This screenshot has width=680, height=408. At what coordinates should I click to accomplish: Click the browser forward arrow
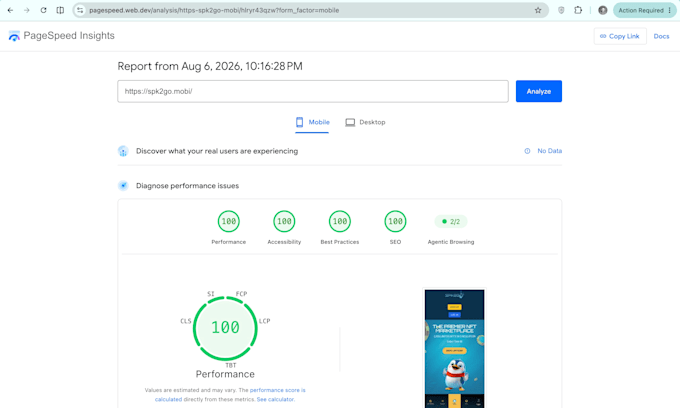27,10
